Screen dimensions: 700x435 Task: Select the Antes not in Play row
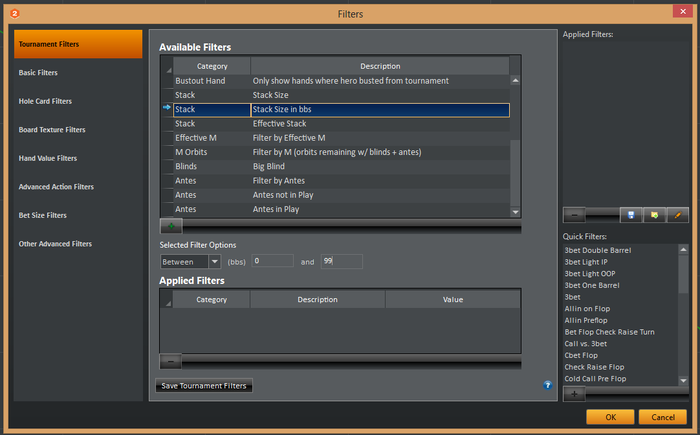[x=342, y=195]
